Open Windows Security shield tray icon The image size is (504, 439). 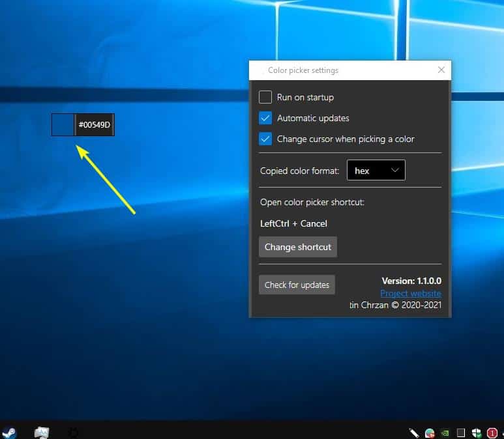[477, 433]
